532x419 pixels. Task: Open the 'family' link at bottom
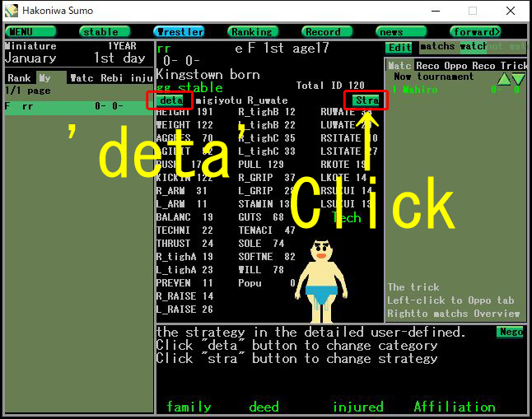189,407
